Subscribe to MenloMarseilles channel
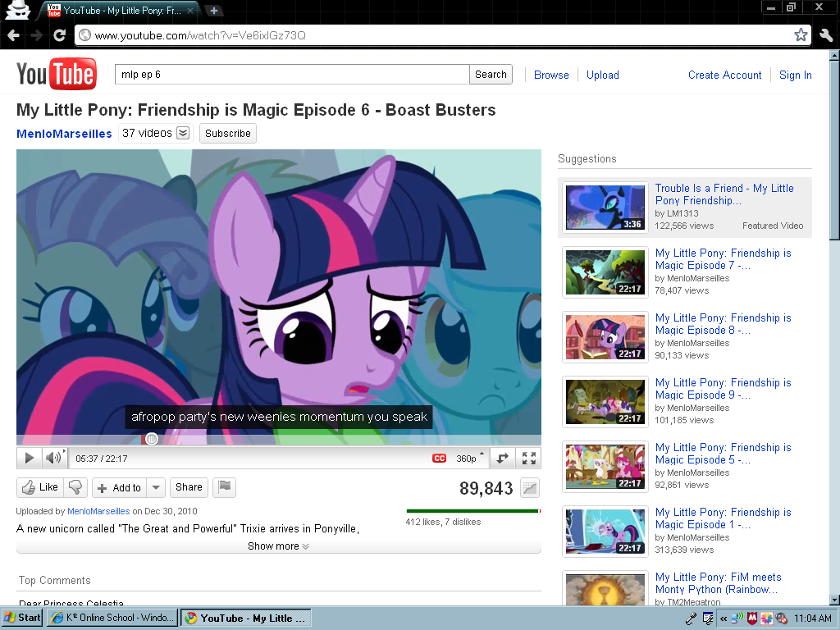The width and height of the screenshot is (840, 630). point(228,134)
